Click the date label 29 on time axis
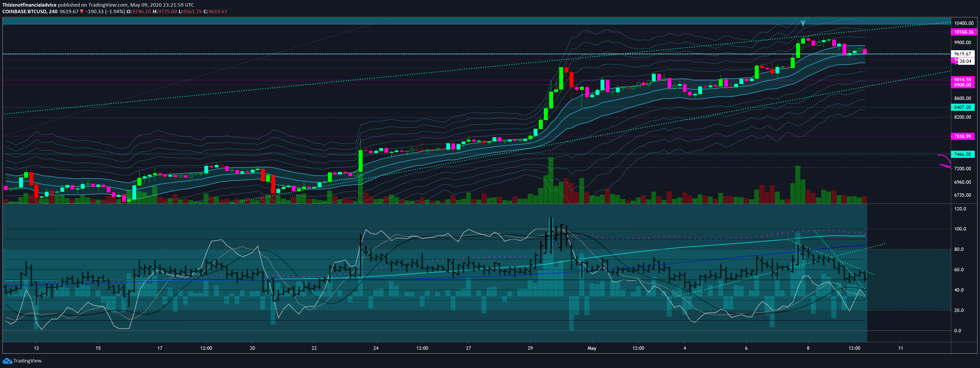980x368 pixels. (530, 348)
